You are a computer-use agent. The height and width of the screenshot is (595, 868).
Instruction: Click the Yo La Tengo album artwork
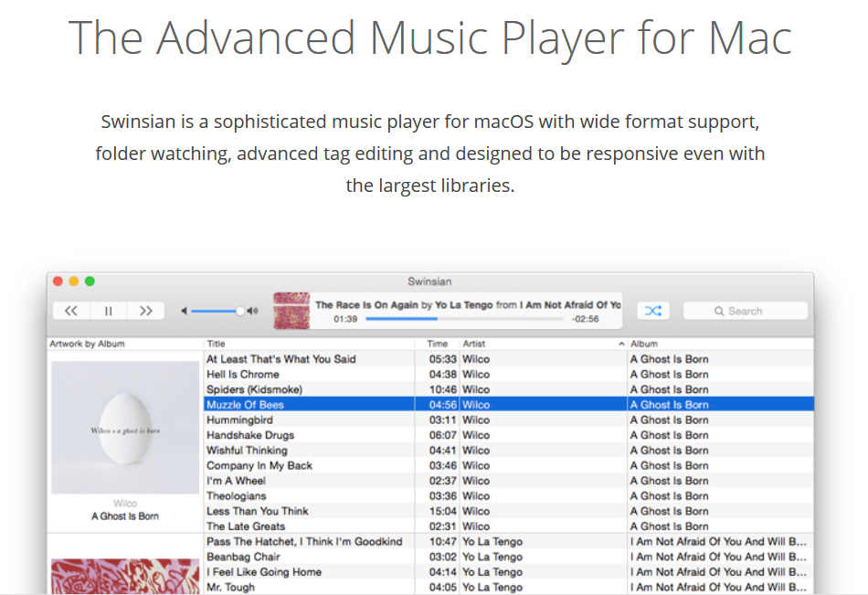(x=125, y=576)
